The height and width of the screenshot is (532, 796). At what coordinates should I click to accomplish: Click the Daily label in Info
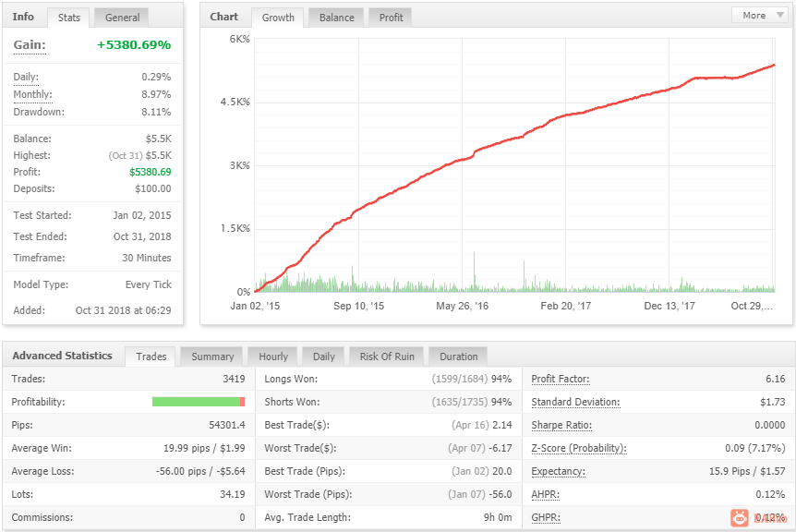click(x=26, y=78)
